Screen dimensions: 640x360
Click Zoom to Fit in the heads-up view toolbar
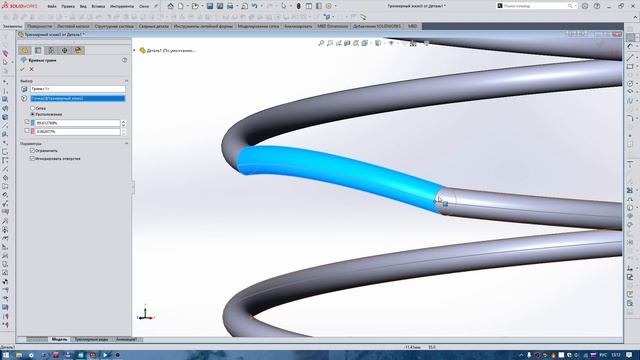click(x=321, y=43)
